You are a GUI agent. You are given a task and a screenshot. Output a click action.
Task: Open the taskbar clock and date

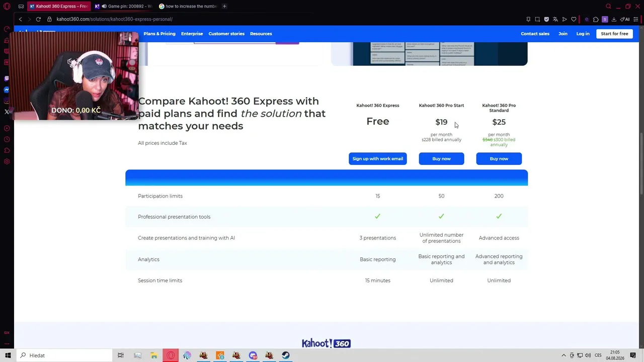pos(615,355)
